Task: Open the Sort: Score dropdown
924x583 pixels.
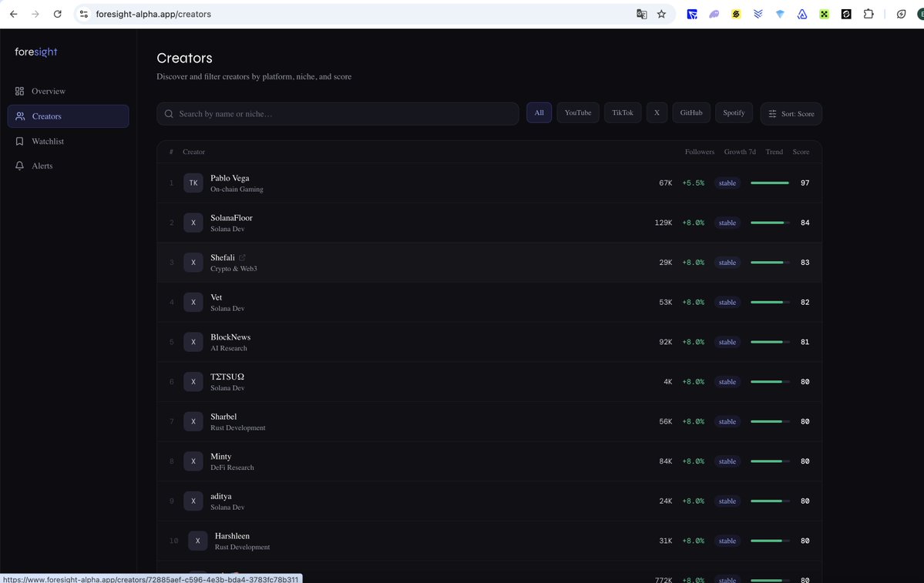Action: (x=791, y=114)
